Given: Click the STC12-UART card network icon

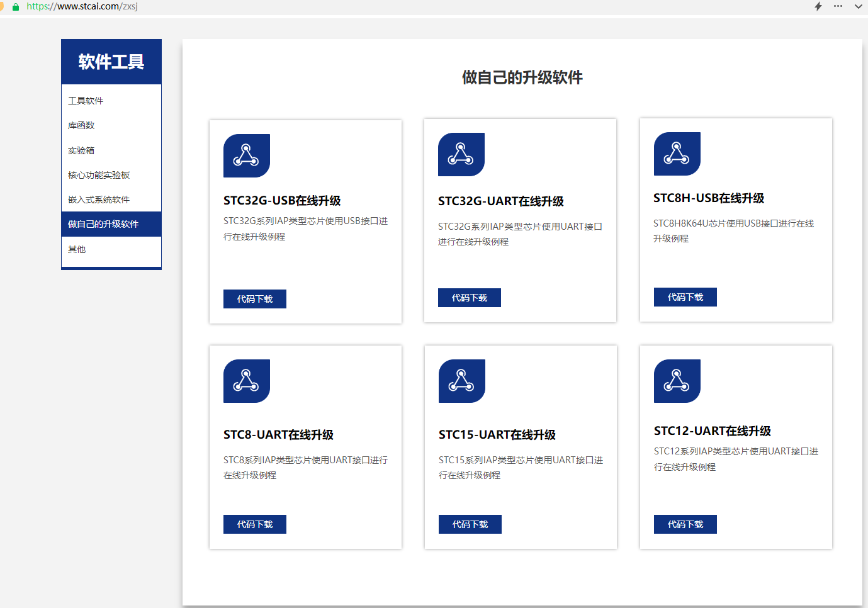Looking at the screenshot, I should click(677, 381).
